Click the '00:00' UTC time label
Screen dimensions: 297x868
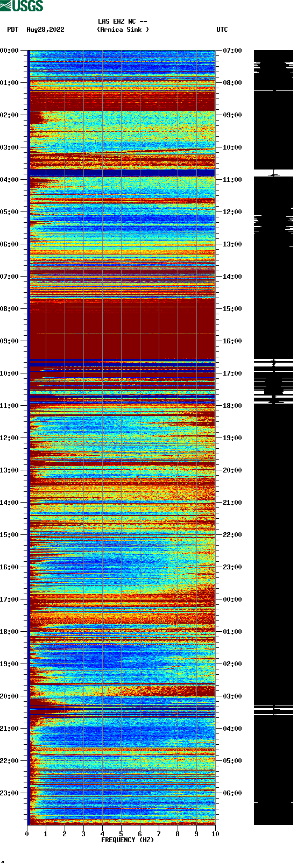(232, 599)
